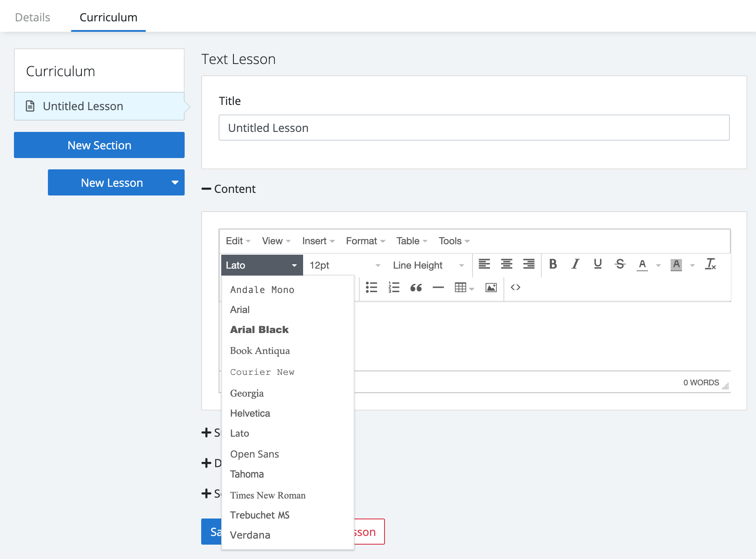756x559 pixels.
Task: Create a bulleted list
Action: pyautogui.click(x=371, y=288)
